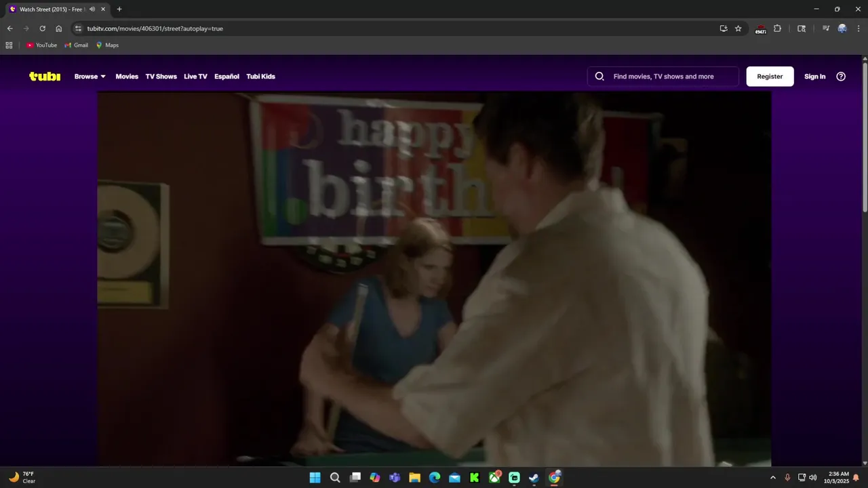This screenshot has height=488, width=868.
Task: Mute the tab via speaker icon
Action: [x=92, y=9]
